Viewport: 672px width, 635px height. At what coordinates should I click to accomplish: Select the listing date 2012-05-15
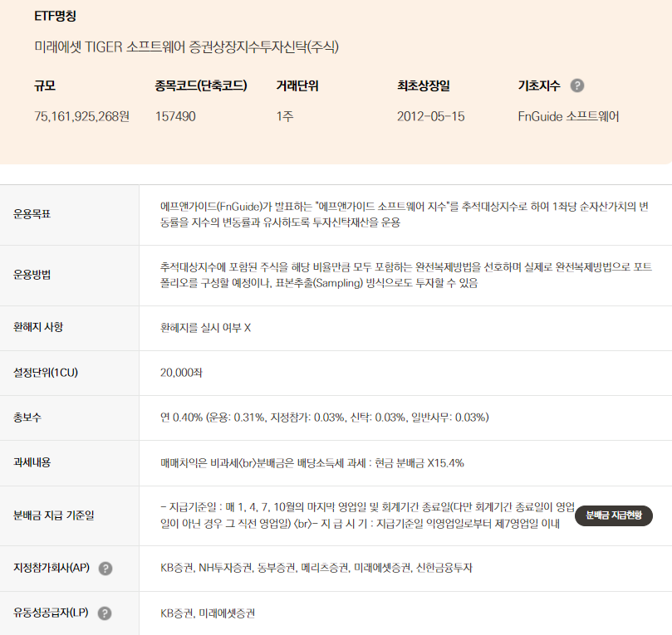431,116
